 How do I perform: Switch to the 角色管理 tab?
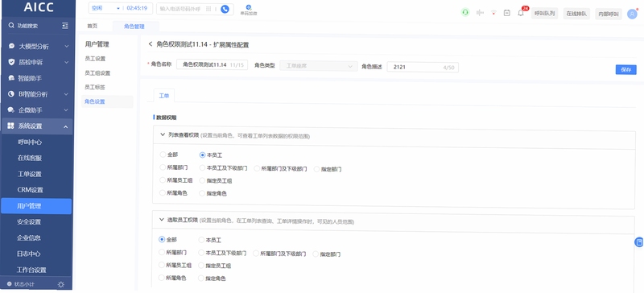pos(134,27)
